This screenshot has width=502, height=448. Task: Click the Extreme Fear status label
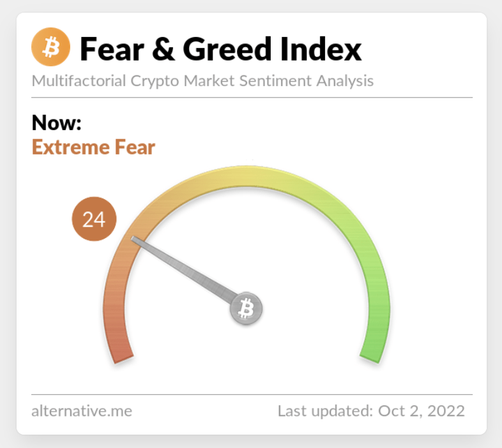click(x=93, y=147)
